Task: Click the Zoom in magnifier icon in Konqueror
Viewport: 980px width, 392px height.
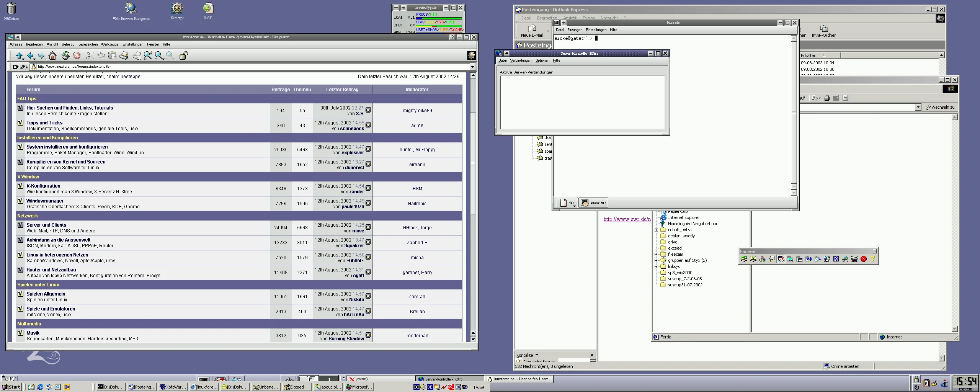Action: (159, 56)
